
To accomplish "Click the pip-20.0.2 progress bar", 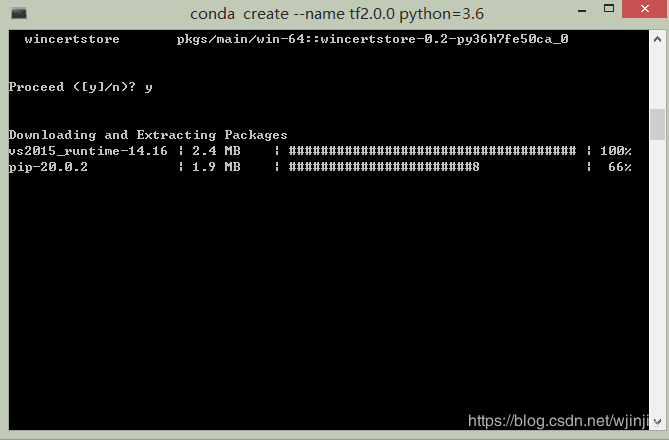I will point(384,167).
